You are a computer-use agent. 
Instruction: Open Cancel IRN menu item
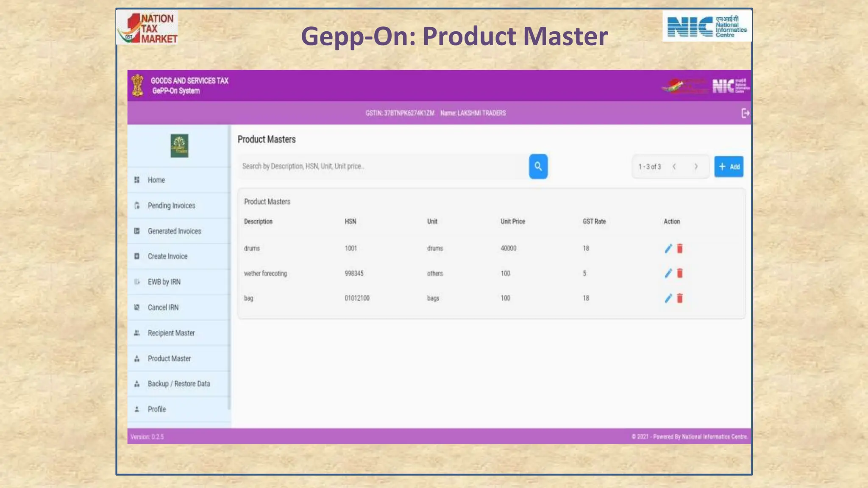click(179, 307)
